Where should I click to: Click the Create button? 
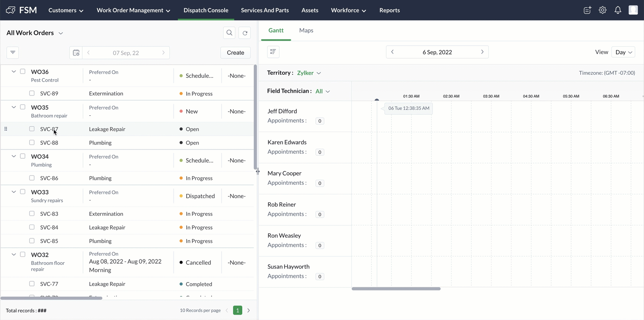click(235, 53)
